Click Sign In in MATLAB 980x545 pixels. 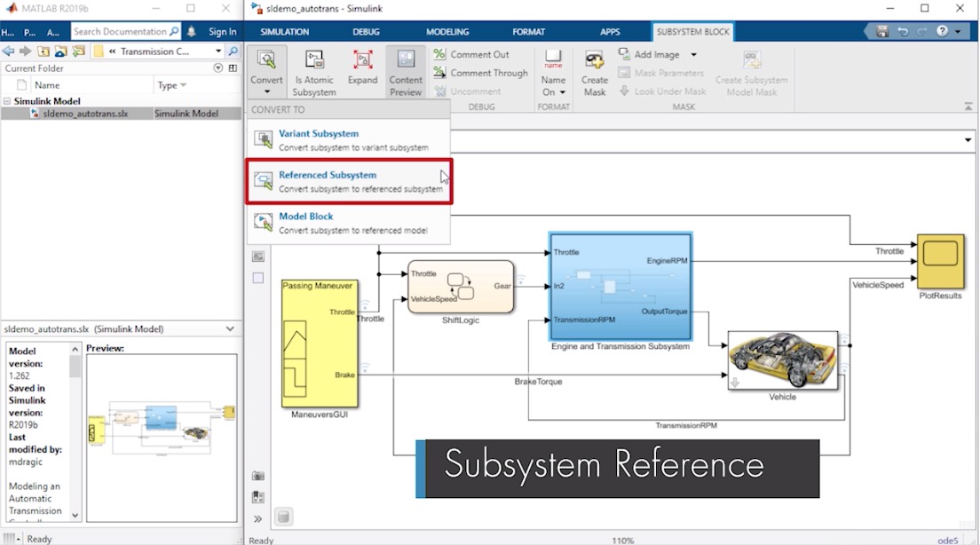coord(223,32)
